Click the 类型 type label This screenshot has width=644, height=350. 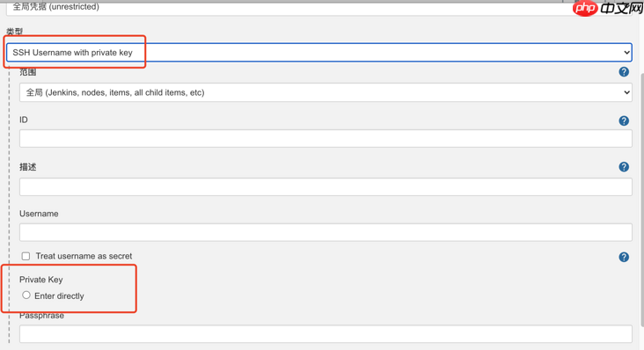(x=15, y=31)
